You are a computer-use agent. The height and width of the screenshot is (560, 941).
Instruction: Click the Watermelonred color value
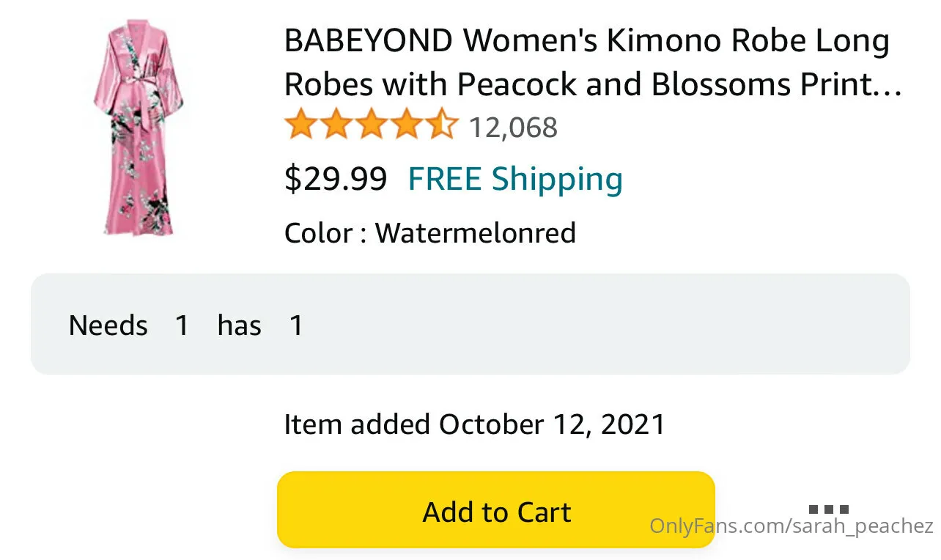point(476,233)
